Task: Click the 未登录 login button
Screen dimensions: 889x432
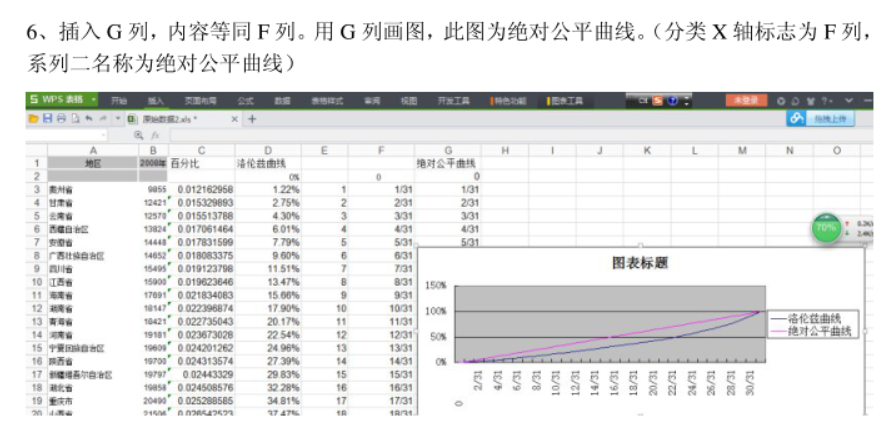Action: 746,100
